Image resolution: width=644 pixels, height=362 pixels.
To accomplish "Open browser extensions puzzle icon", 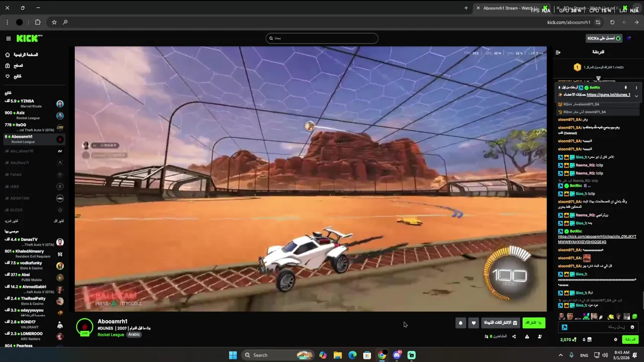I will click(38, 22).
